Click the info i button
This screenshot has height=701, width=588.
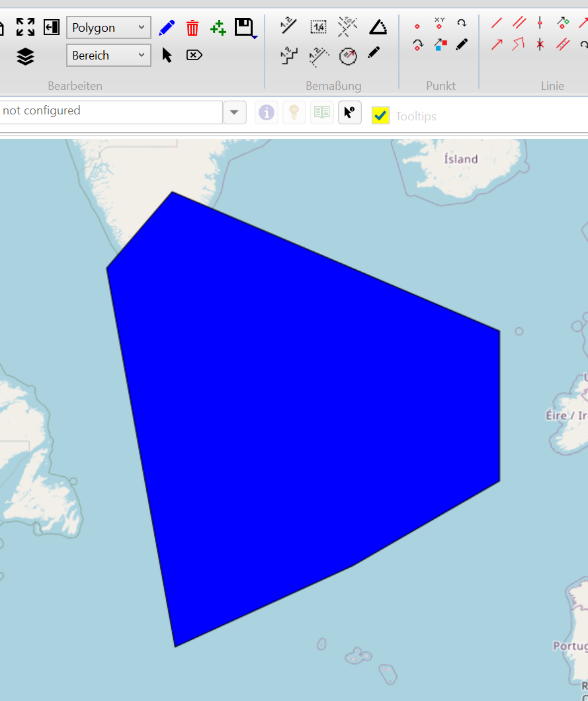267,112
